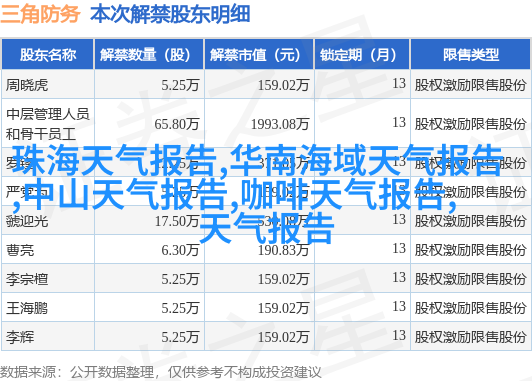The image size is (532, 381).
Task: Select the 限售类型 column header
Action: (471, 55)
